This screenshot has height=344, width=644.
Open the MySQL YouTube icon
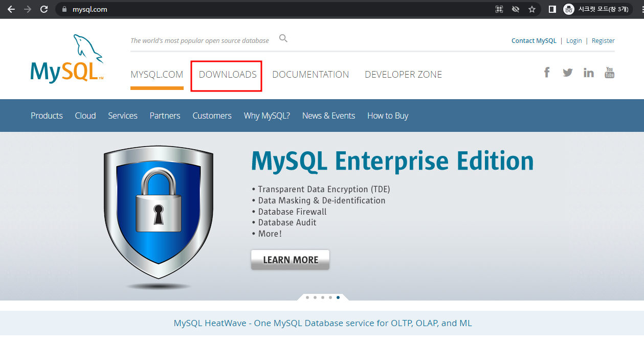tap(609, 73)
